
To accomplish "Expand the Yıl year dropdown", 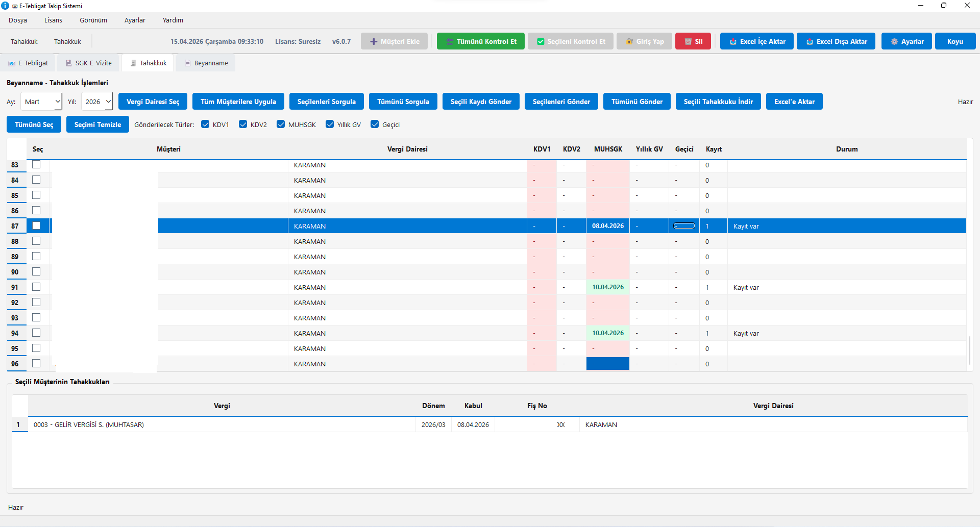I will click(x=97, y=102).
